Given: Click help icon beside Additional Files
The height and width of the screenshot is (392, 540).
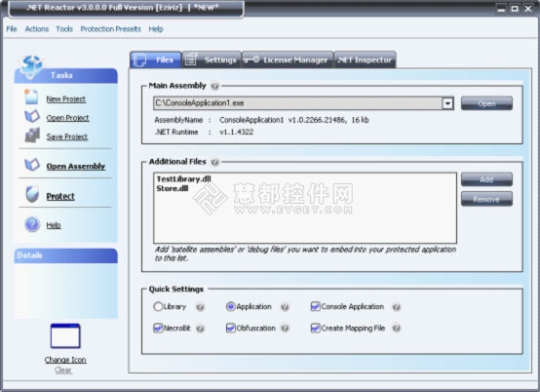Looking at the screenshot, I should click(x=214, y=162).
